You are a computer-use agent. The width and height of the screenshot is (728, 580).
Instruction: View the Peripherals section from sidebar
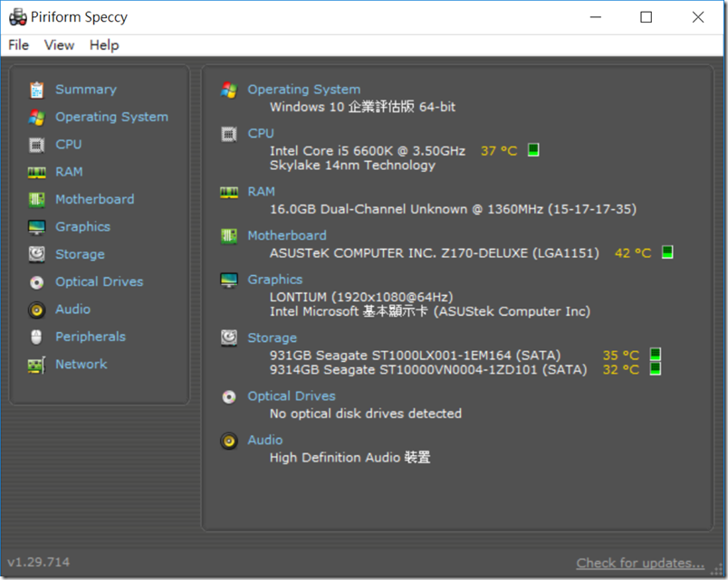[x=91, y=337]
